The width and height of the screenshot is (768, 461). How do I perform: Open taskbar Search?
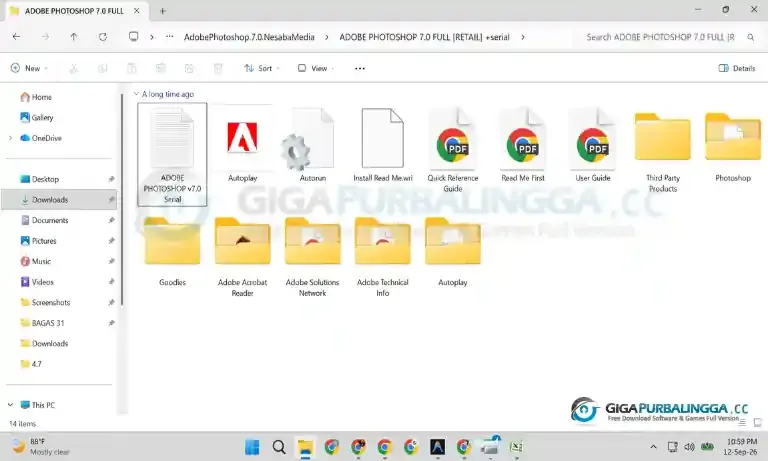(x=279, y=447)
